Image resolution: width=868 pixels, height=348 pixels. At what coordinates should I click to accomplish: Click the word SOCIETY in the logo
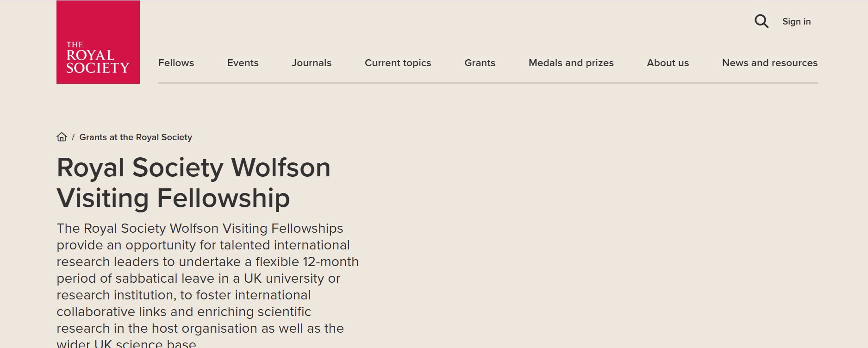(x=98, y=68)
